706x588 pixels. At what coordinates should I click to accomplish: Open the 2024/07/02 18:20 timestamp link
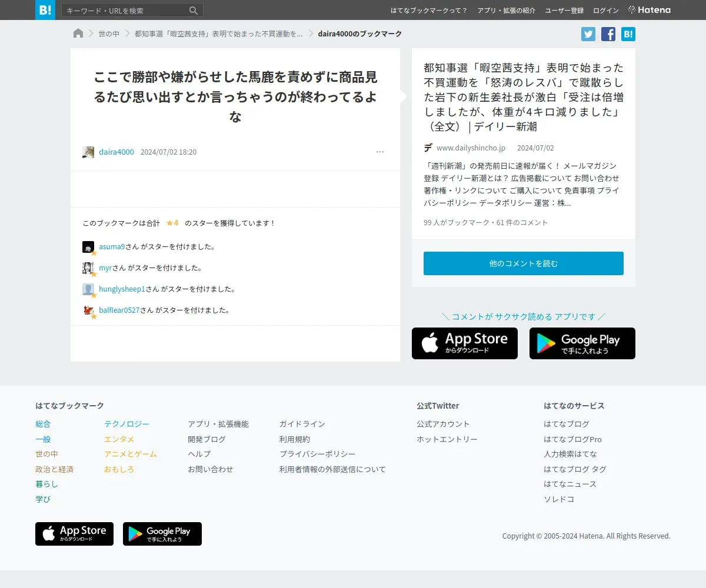point(168,152)
